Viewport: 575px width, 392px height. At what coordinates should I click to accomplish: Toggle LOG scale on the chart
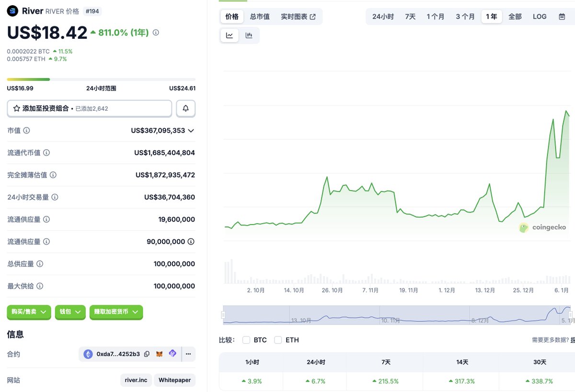tap(540, 17)
